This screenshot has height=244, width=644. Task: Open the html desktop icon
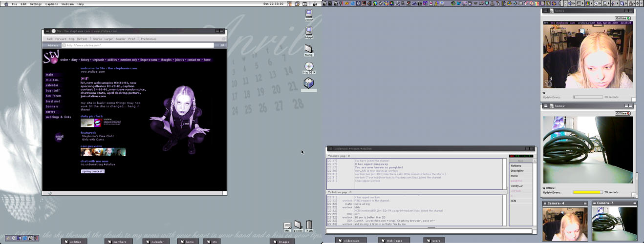pos(287,225)
